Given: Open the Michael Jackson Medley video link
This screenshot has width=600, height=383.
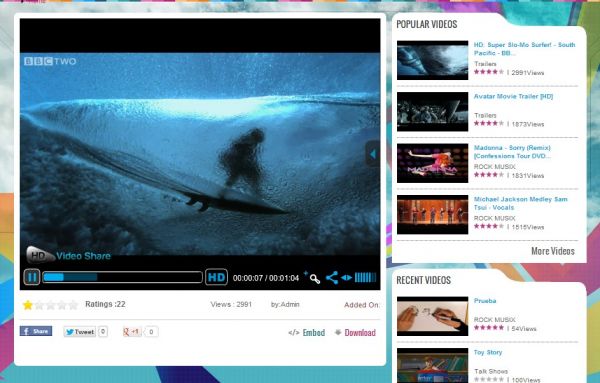Looking at the screenshot, I should [x=520, y=203].
